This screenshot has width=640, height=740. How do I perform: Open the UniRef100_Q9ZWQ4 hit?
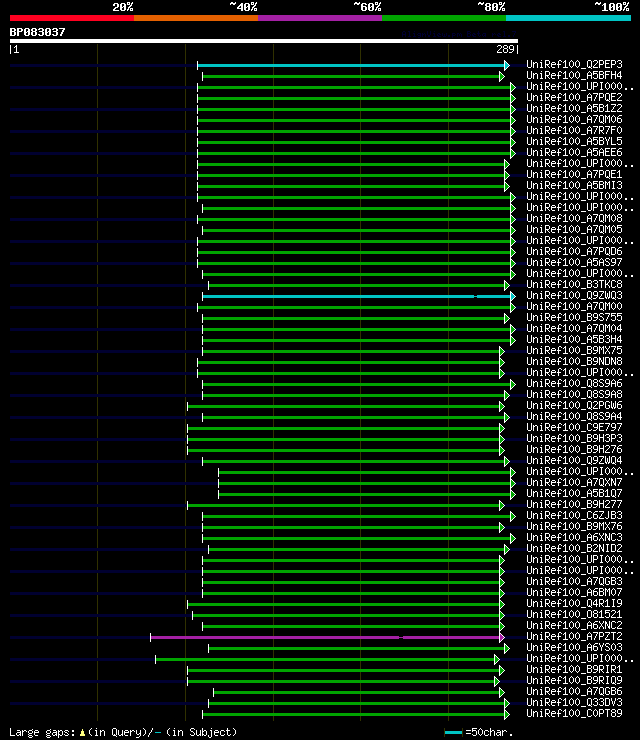tap(574, 461)
